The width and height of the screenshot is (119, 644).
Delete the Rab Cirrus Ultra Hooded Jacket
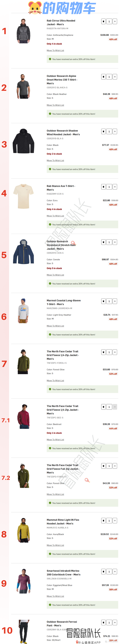coord(103,21)
